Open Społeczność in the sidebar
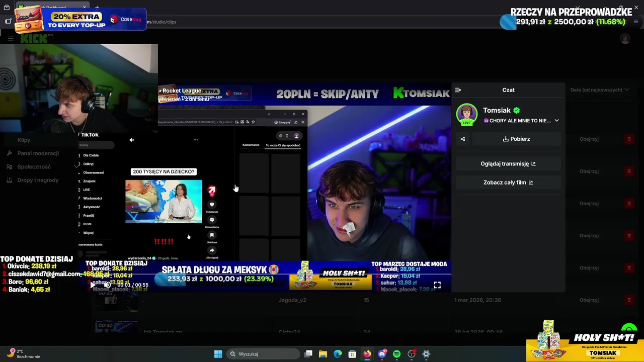This screenshot has height=362, width=644. point(34,167)
